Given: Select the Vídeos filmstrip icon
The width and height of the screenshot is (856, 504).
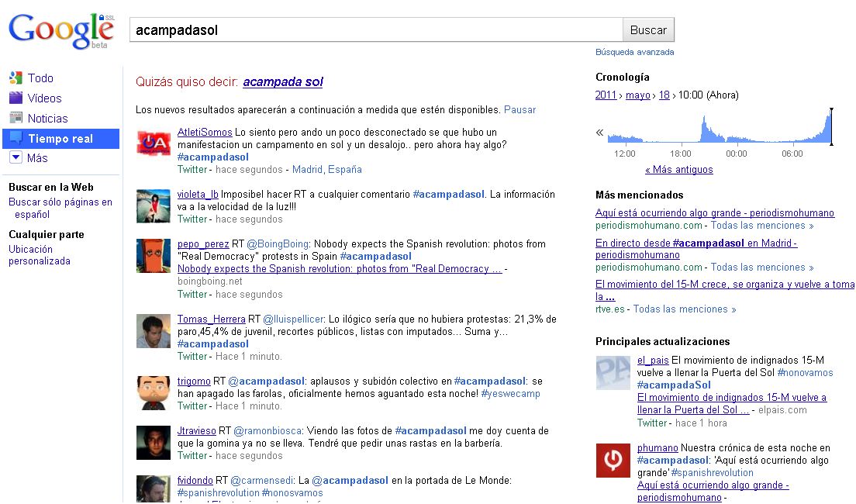Looking at the screenshot, I should pos(16,98).
